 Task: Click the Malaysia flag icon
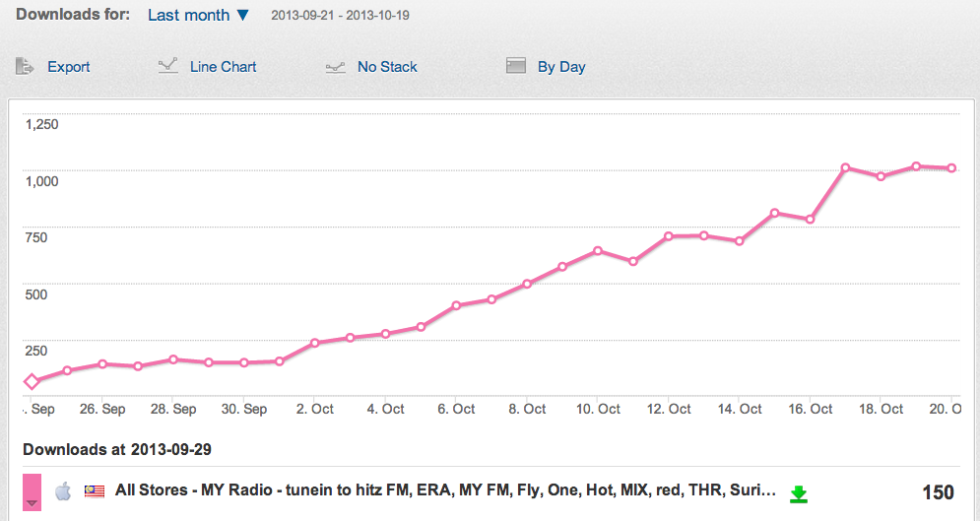coord(95,492)
